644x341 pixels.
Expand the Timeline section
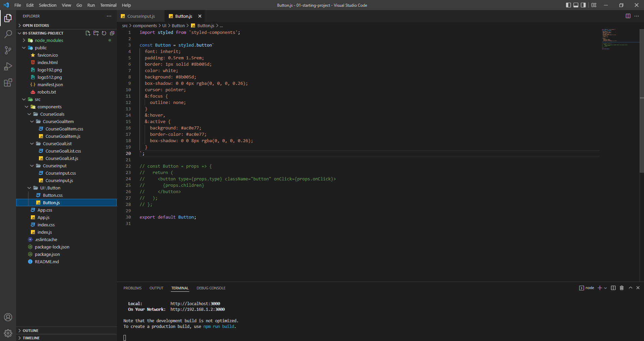pyautogui.click(x=66, y=338)
